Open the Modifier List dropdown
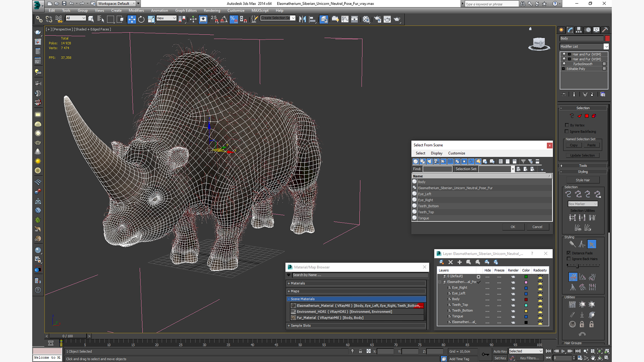 (x=606, y=47)
